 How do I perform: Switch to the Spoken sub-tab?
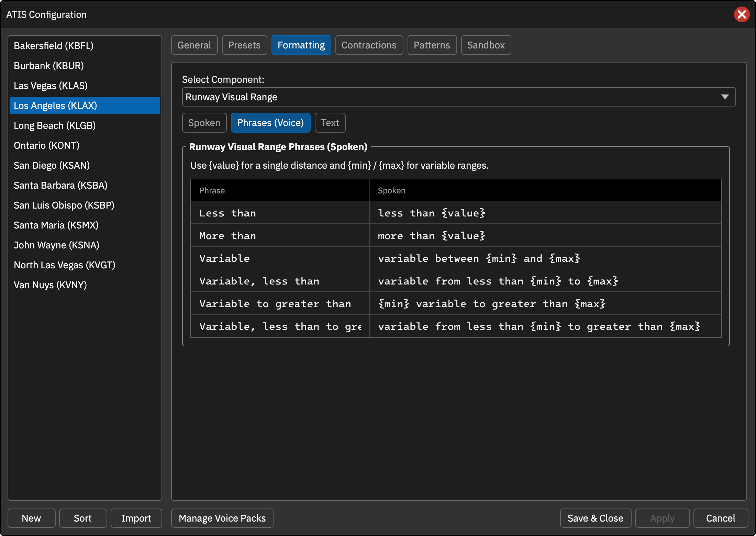click(x=204, y=123)
